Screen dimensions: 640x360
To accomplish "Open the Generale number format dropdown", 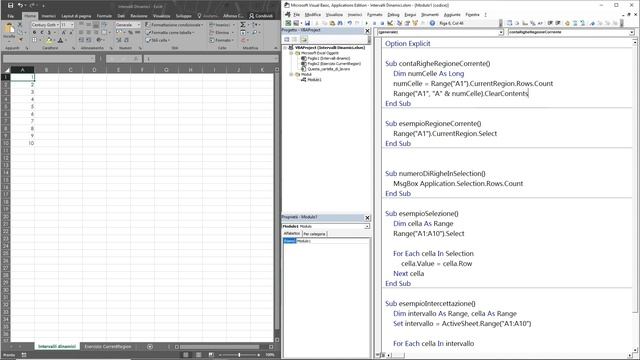I will point(139,25).
